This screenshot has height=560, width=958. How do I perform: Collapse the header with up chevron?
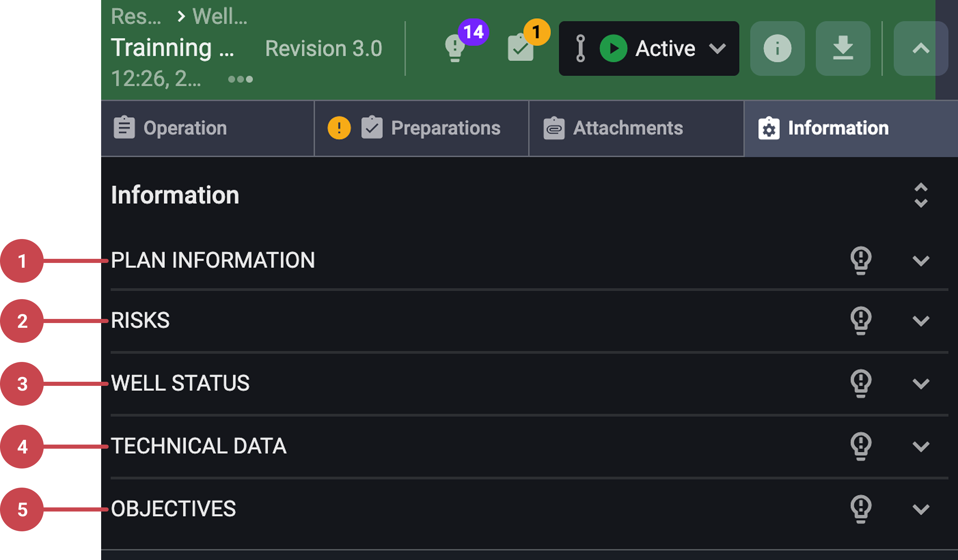pos(920,48)
